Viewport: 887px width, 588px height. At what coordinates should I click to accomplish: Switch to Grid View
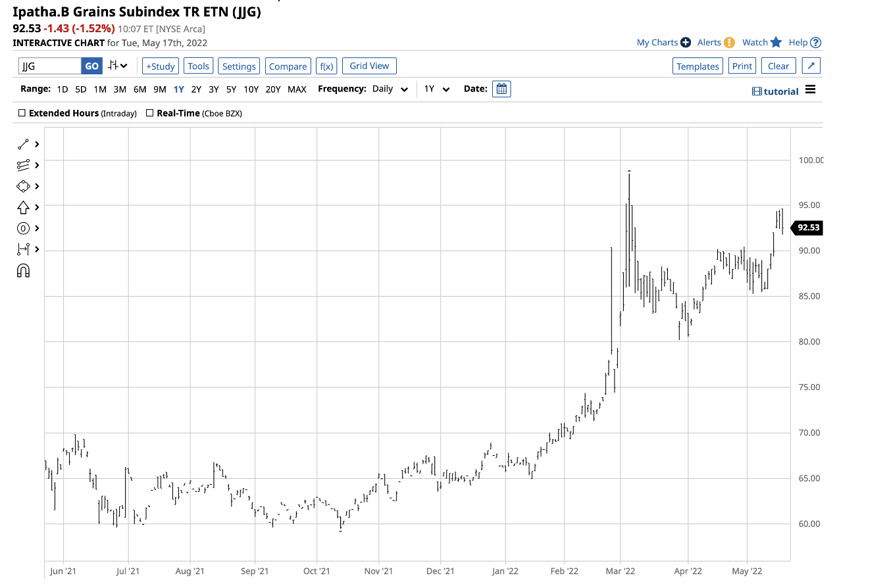[369, 66]
